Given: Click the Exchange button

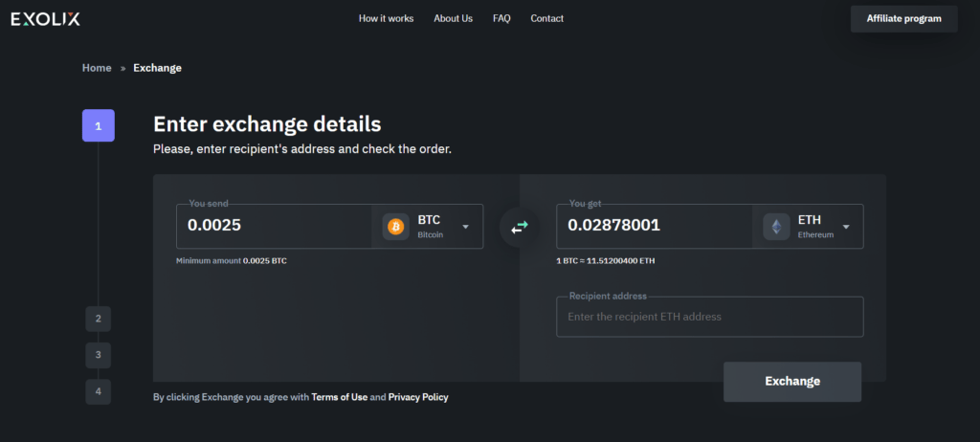Looking at the screenshot, I should tap(792, 382).
